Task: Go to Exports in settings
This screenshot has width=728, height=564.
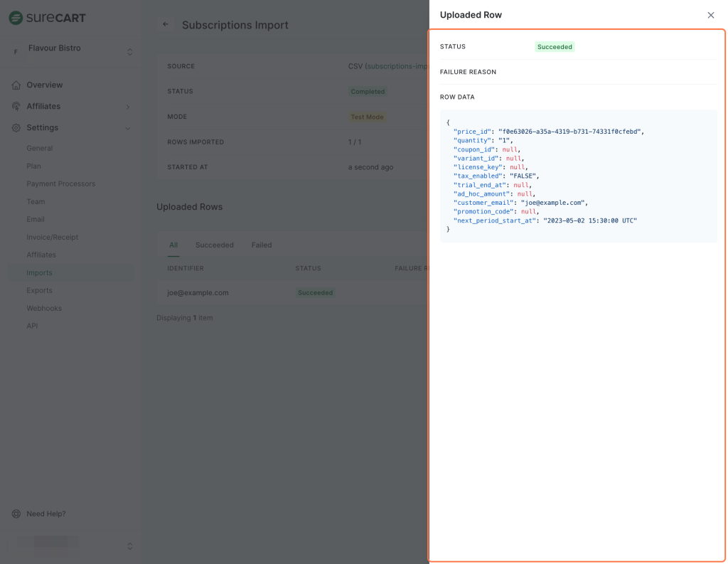Action: pyautogui.click(x=39, y=290)
